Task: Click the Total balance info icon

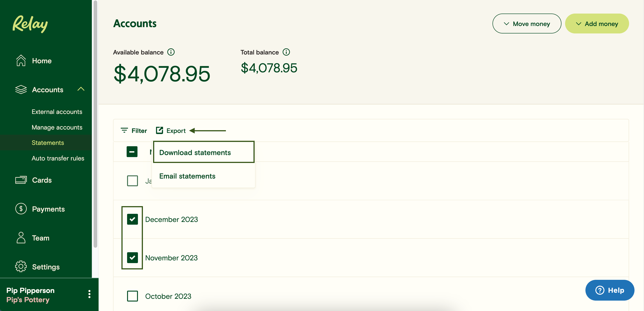Action: click(286, 52)
